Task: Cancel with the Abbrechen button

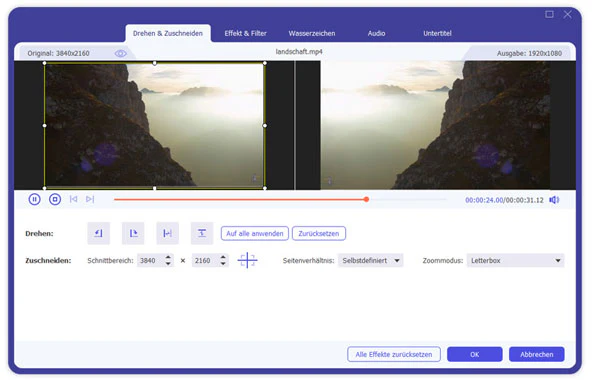Action: (536, 354)
